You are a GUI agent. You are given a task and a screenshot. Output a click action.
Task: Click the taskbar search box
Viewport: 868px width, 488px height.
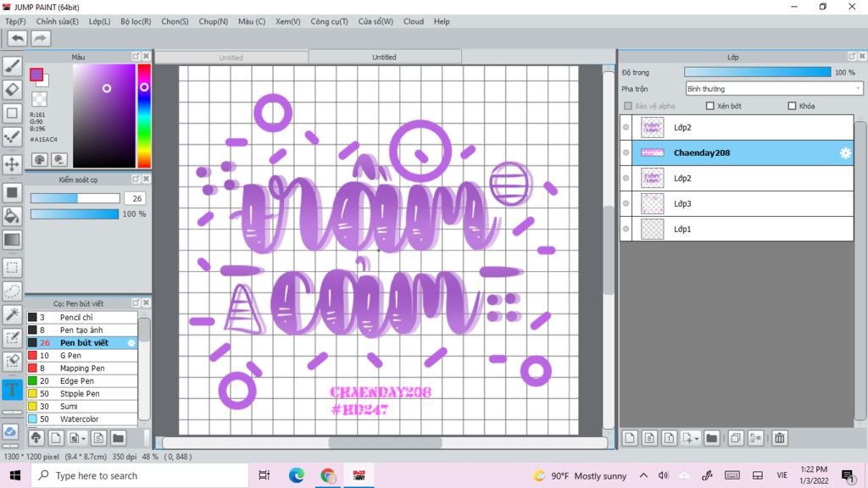pos(140,475)
